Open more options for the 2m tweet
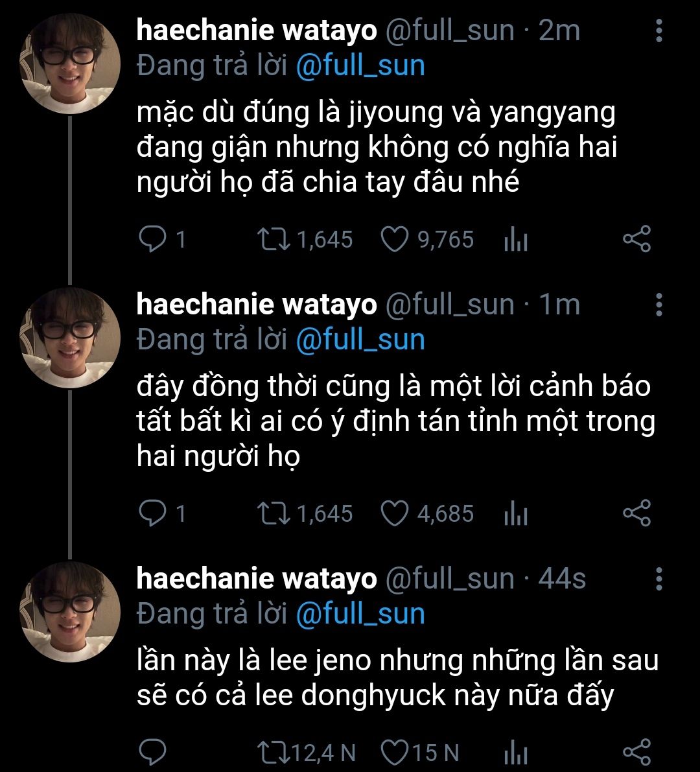This screenshot has width=700, height=772. click(x=659, y=30)
